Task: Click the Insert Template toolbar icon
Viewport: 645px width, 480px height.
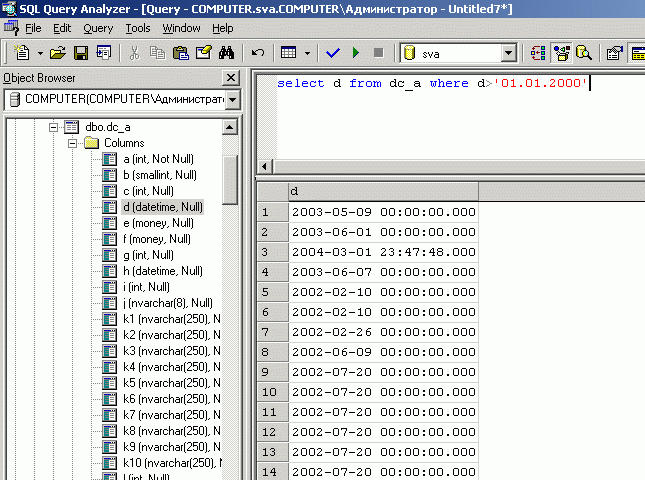Action: (104, 53)
